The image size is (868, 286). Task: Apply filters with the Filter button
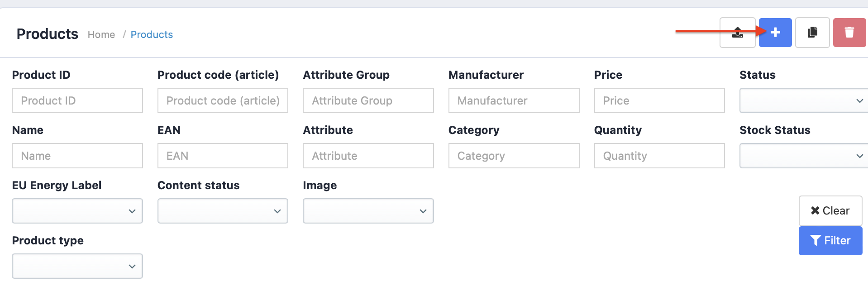[830, 241]
